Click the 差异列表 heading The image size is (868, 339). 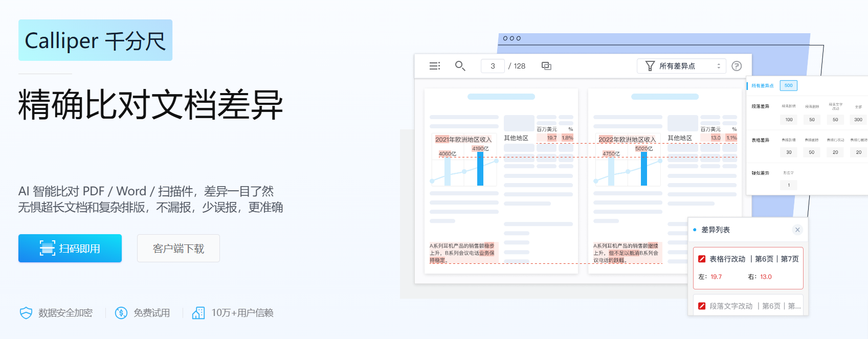tap(716, 230)
